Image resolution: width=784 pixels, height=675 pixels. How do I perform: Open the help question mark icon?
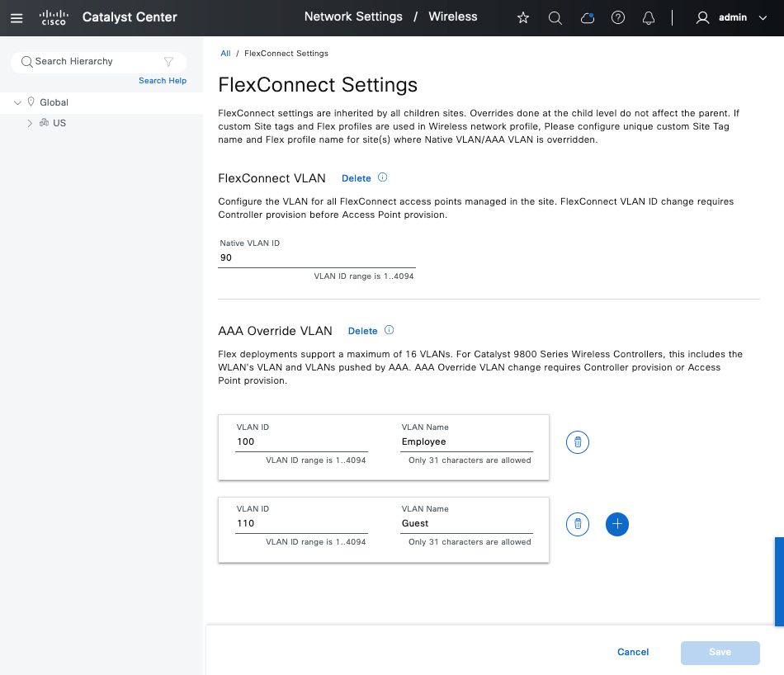click(618, 17)
